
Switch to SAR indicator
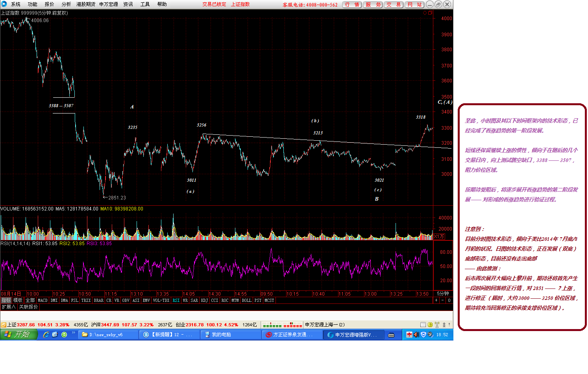point(194,300)
